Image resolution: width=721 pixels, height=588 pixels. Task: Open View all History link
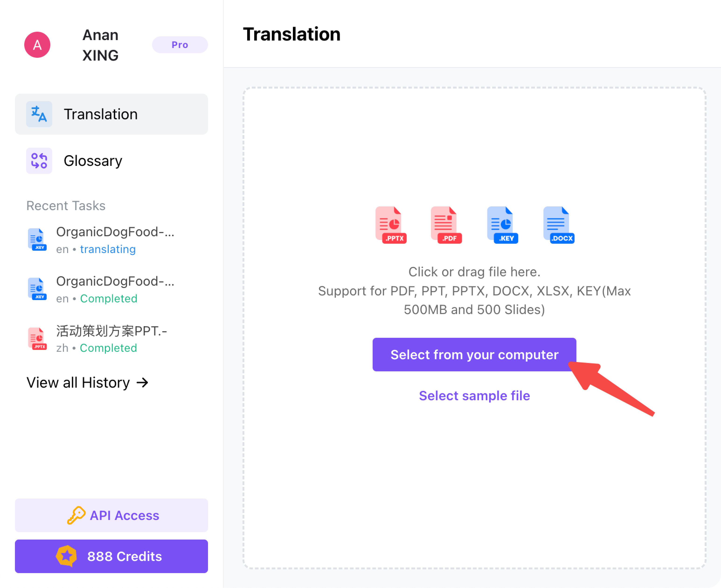tap(87, 383)
